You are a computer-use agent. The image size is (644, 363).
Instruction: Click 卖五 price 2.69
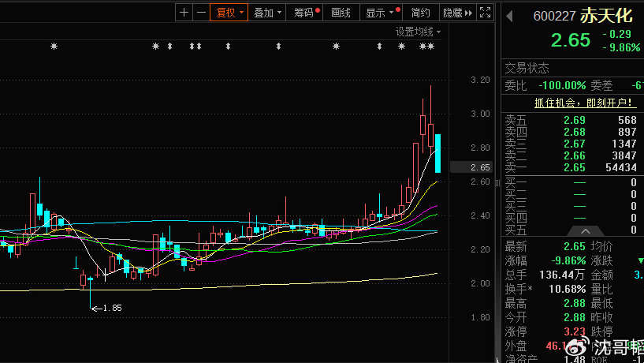point(574,120)
